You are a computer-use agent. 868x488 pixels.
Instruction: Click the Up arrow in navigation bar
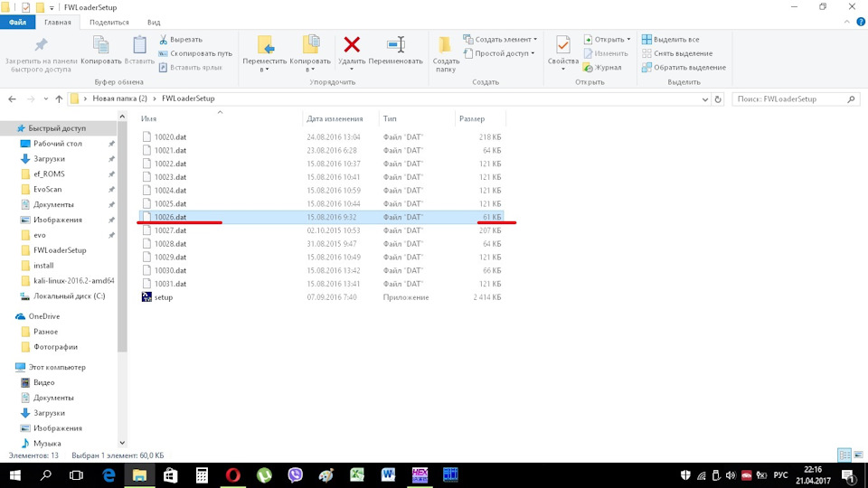(x=59, y=99)
